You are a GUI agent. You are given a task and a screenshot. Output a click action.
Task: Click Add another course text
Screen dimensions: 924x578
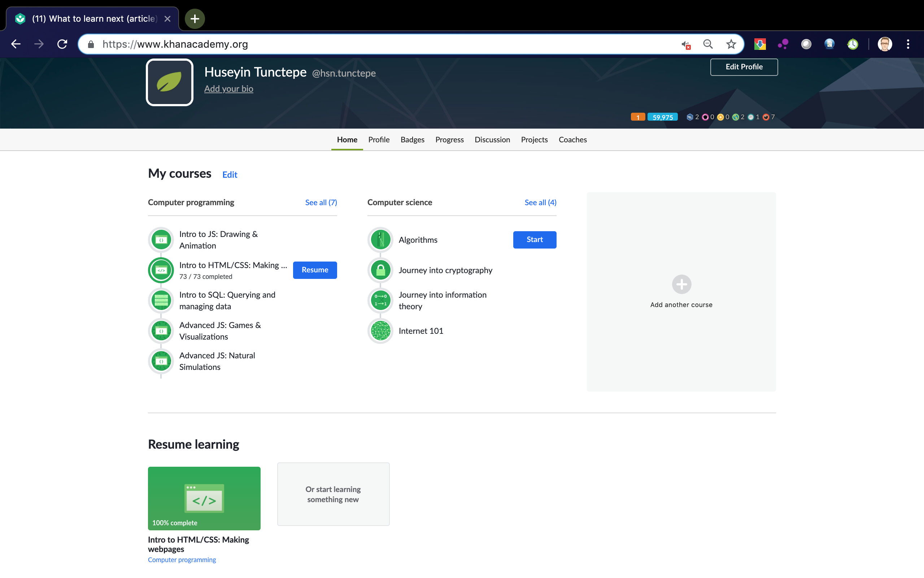click(681, 305)
